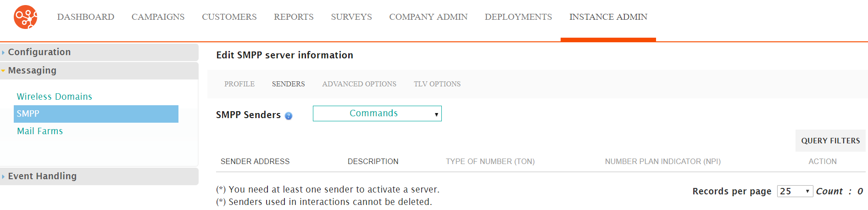Open the Mail Farms link
The image size is (868, 210).
[40, 131]
